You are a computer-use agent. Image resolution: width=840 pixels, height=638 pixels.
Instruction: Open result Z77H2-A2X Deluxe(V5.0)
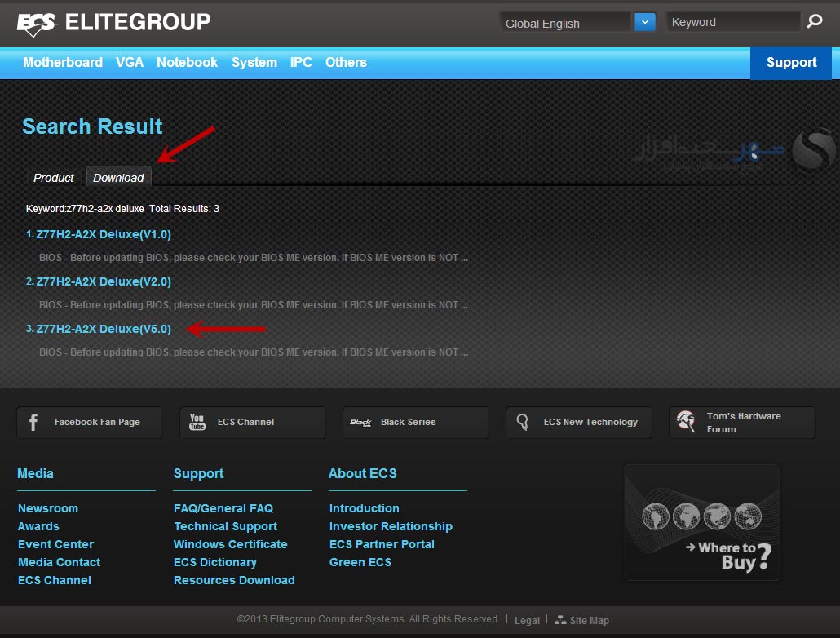point(104,329)
